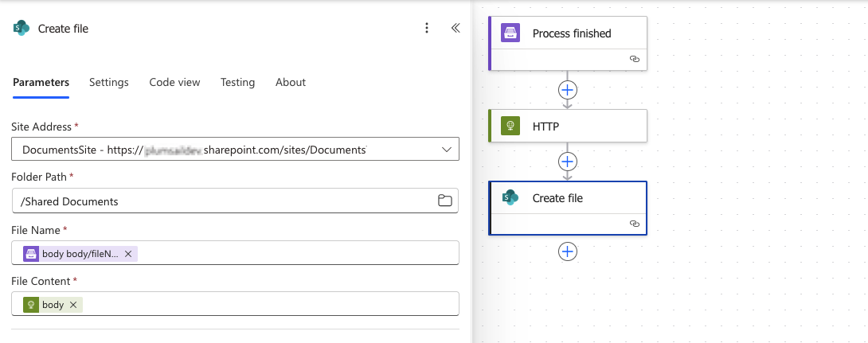
Task: Expand the Site Address dropdown
Action: tap(445, 149)
